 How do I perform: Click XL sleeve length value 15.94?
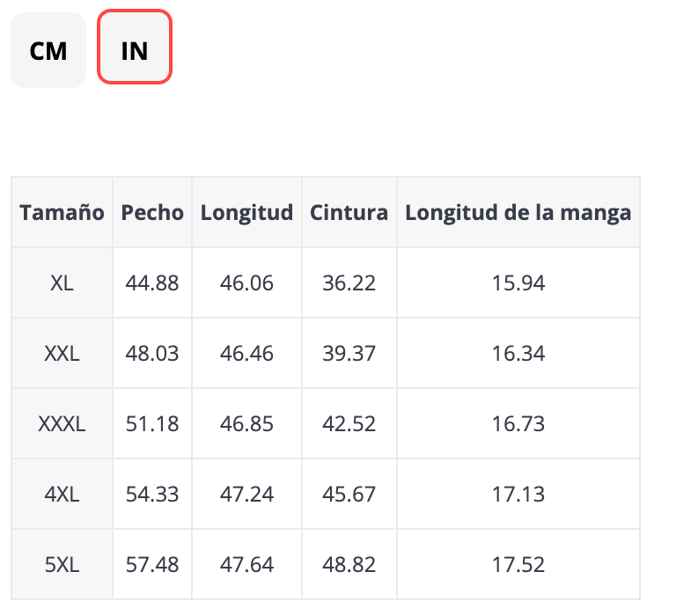(518, 283)
